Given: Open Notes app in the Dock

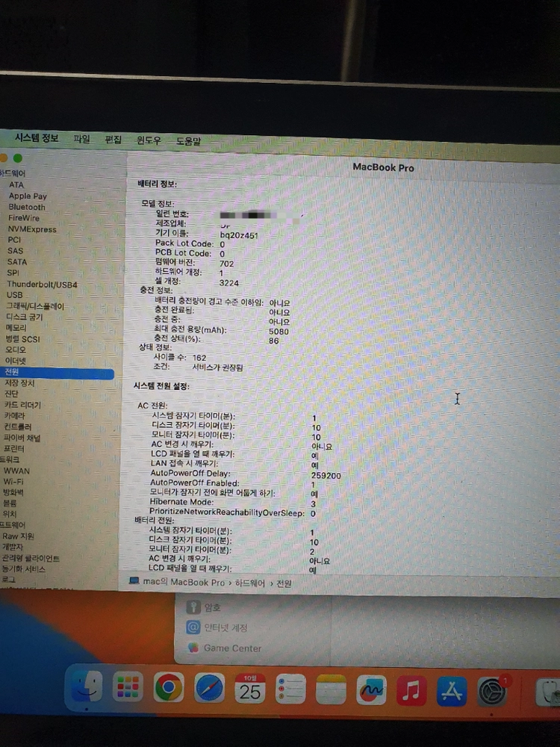Looking at the screenshot, I should click(331, 689).
